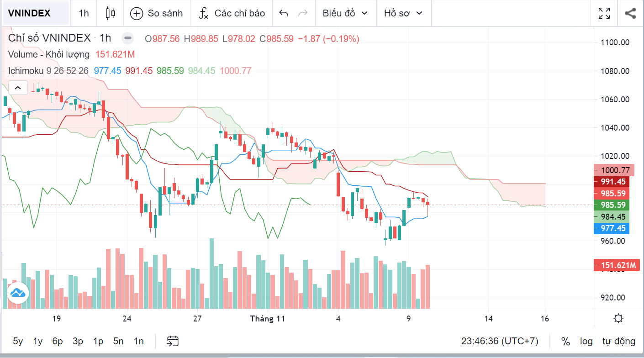Image resolution: width=644 pixels, height=358 pixels.
Task: Click the plus icon inside the So sánh button
Action: tap(137, 13)
